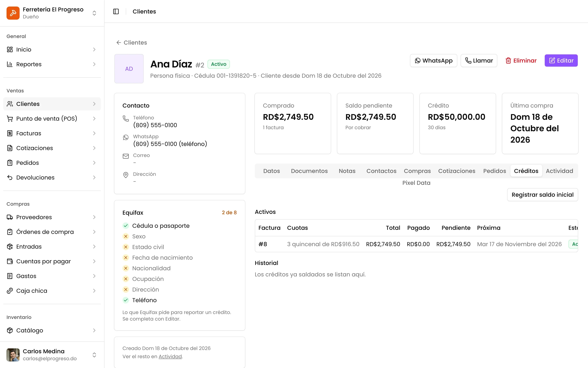
Task: Click the Facturas receipt icon
Action: point(10,133)
